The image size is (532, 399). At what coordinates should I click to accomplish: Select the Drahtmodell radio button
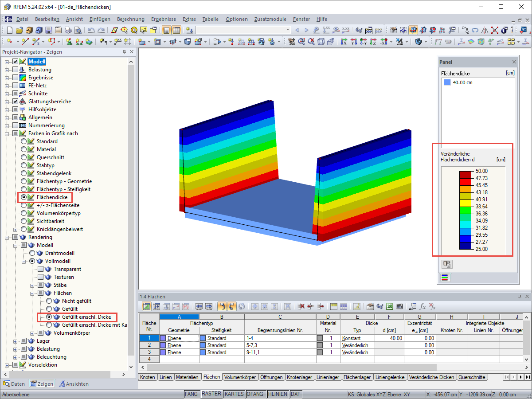pos(32,253)
